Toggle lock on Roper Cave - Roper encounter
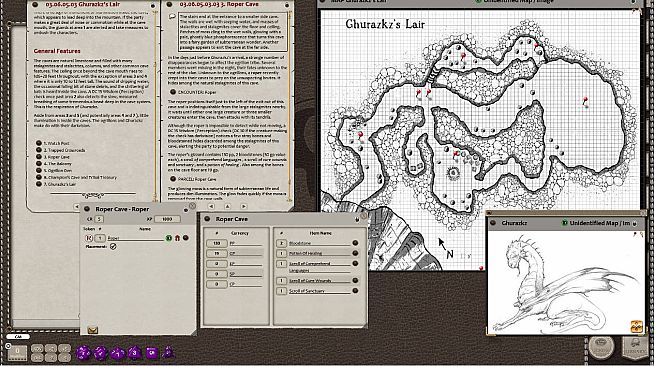 [186, 210]
